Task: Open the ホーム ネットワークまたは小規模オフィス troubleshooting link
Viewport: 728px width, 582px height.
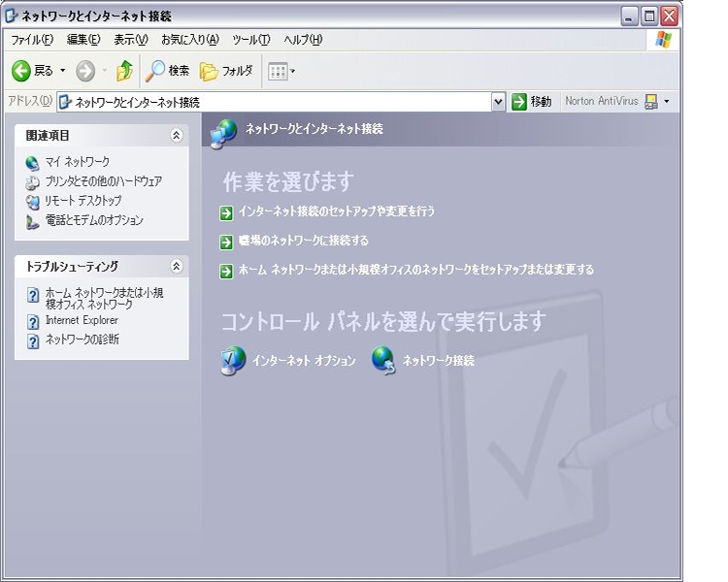Action: click(104, 299)
